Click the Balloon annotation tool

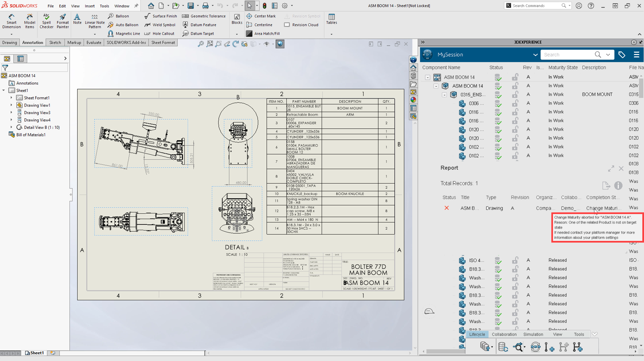click(x=119, y=16)
